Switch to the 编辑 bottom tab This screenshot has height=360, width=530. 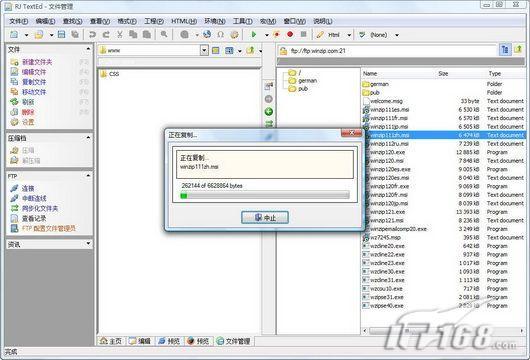[x=140, y=341]
